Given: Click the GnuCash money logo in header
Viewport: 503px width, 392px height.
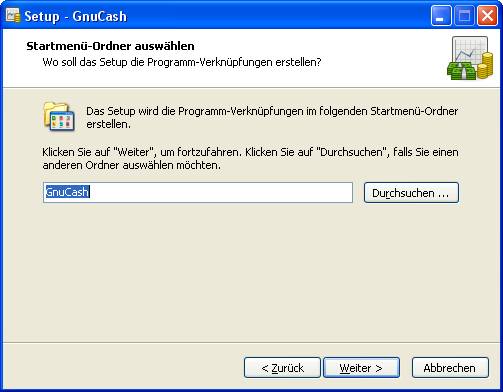Looking at the screenshot, I should (x=470, y=58).
